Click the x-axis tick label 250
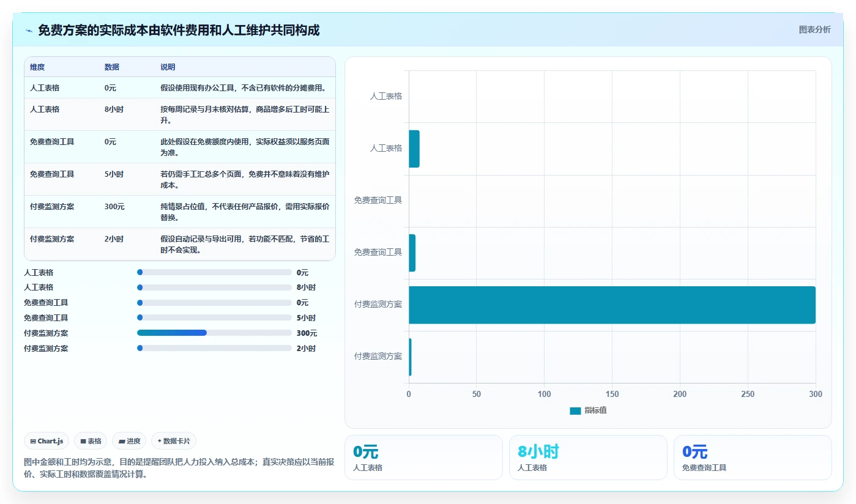 pos(748,395)
